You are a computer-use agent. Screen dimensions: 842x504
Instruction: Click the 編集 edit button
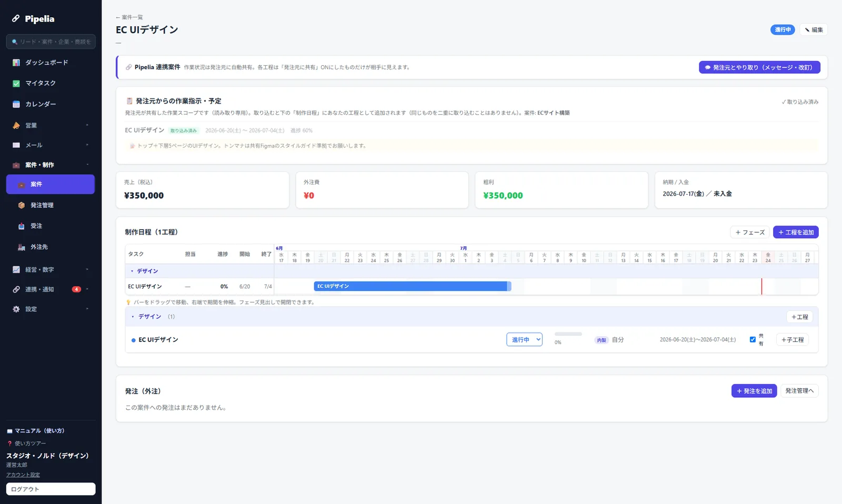click(x=814, y=30)
